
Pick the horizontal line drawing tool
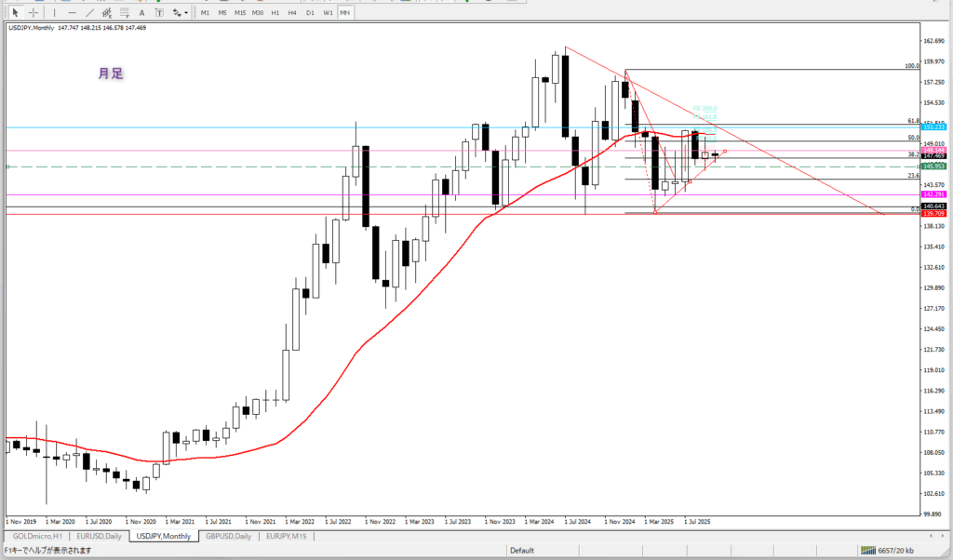(73, 12)
